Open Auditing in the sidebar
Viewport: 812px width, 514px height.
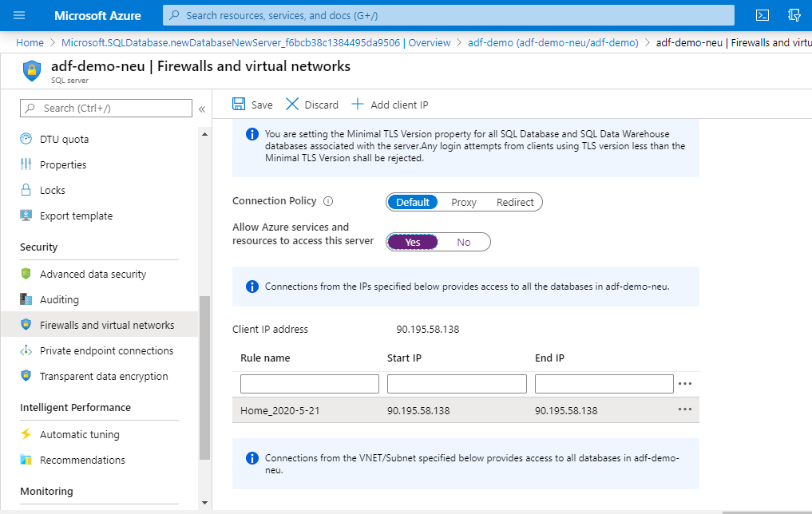59,299
